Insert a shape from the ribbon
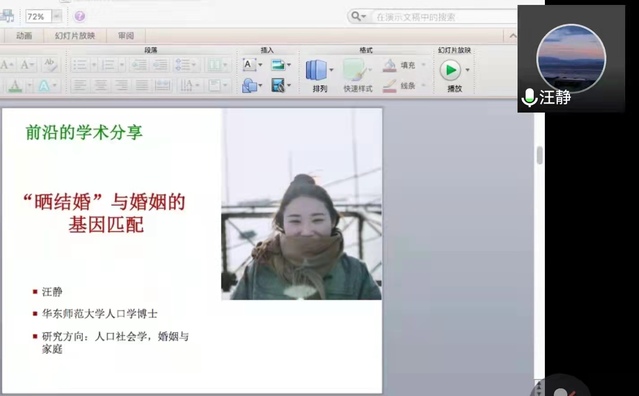This screenshot has height=396, width=639. click(x=249, y=86)
